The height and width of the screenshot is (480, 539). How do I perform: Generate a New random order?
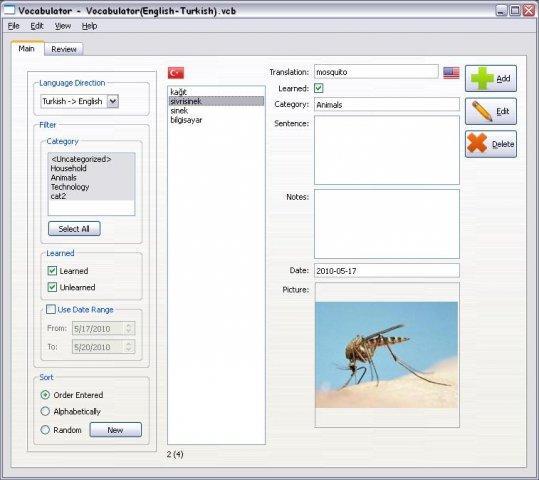click(116, 430)
